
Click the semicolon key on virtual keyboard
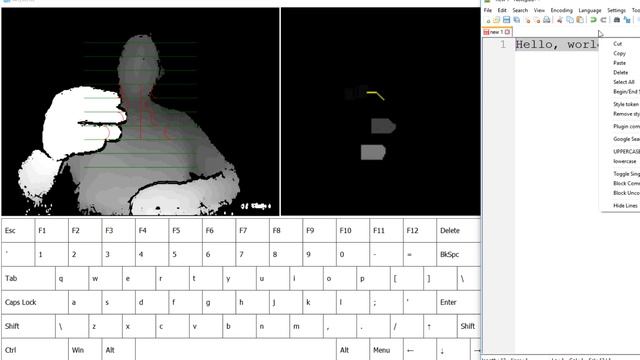coord(386,302)
